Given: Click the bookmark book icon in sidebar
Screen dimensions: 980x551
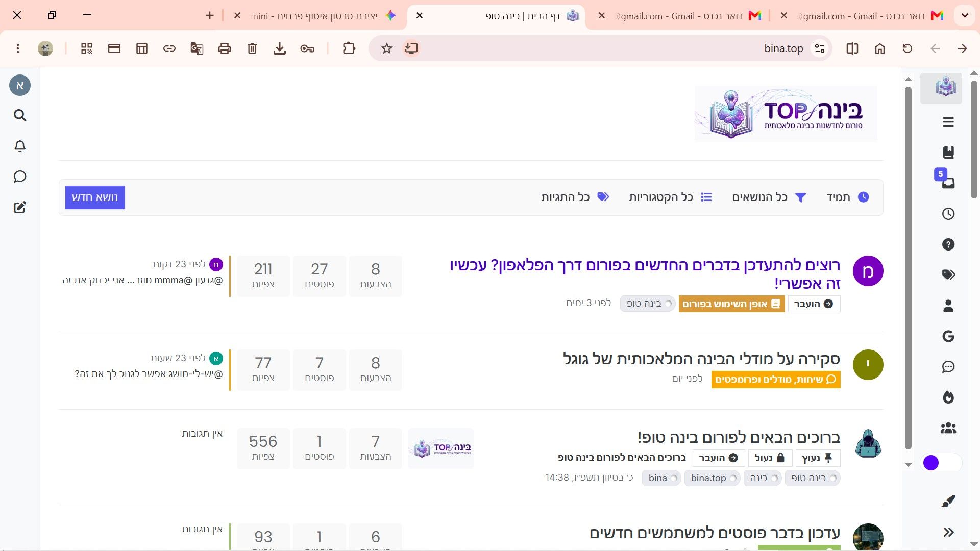Looking at the screenshot, I should point(948,153).
